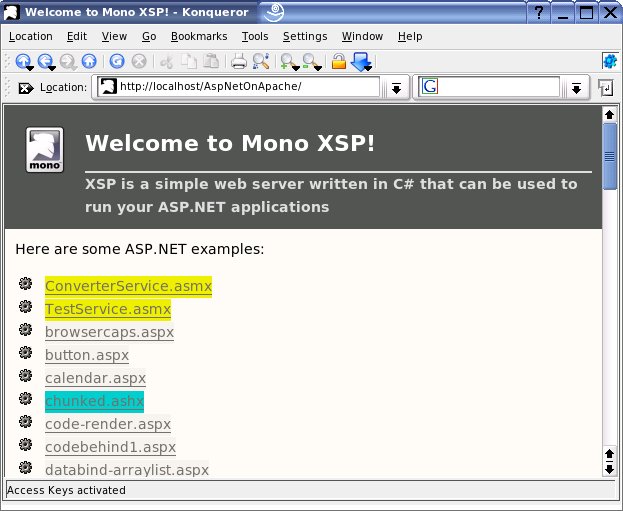Click the gear bullet beside ConverterService.asmx
This screenshot has width=623, height=511.
pyautogui.click(x=25, y=284)
